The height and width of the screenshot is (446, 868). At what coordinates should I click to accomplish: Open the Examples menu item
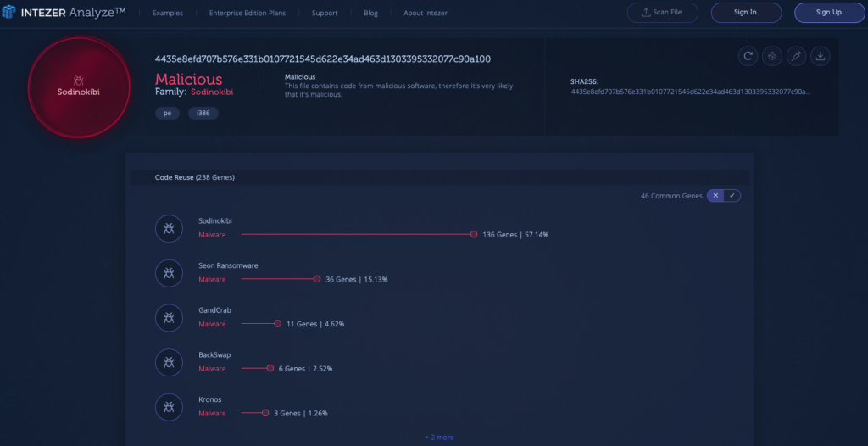click(168, 13)
